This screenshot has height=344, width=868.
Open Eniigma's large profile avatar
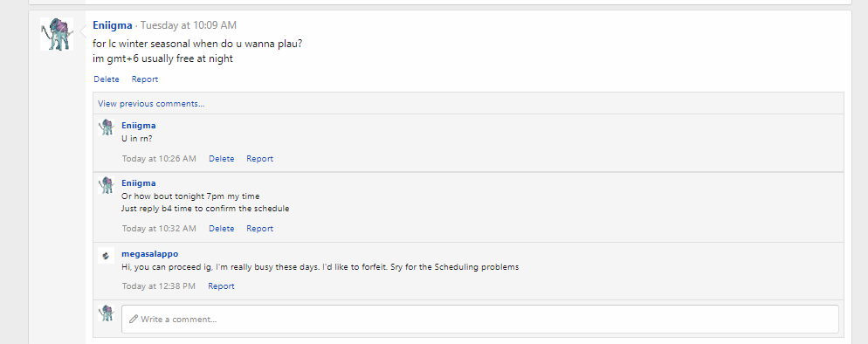[57, 34]
